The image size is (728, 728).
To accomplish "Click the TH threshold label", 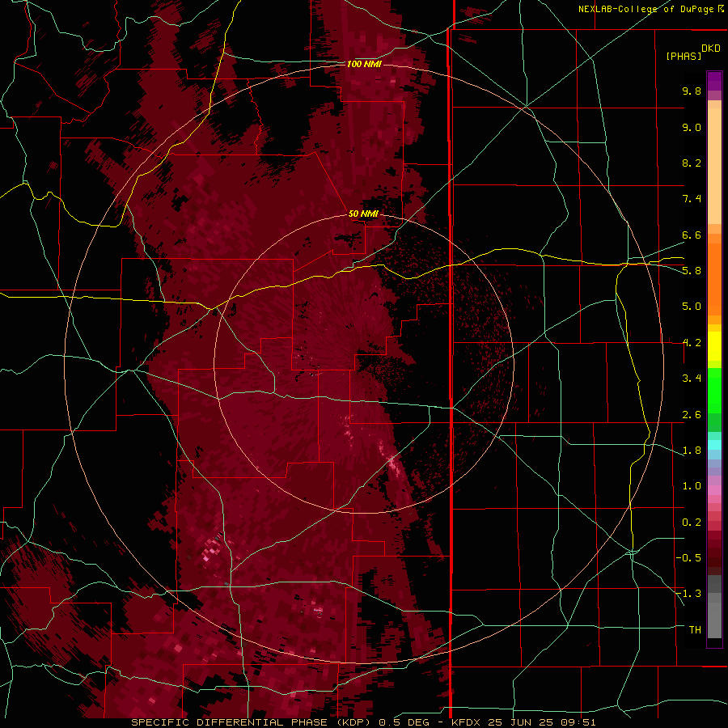I will click(695, 630).
